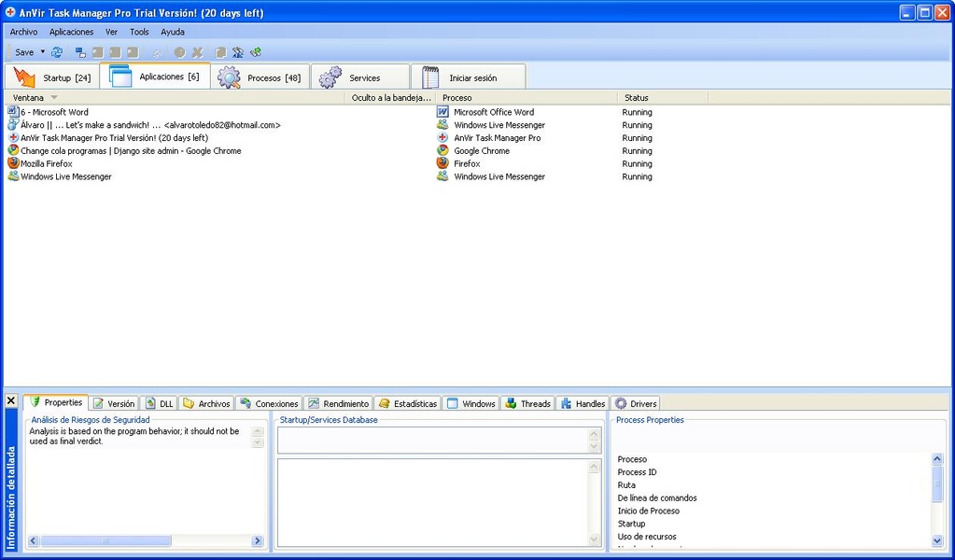Screen dimensions: 955x560
Task: Open the Ayuda menu
Action: coord(173,32)
